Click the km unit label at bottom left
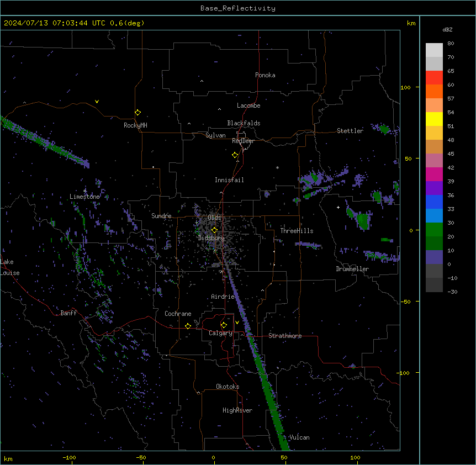The height and width of the screenshot is (465, 476). (8, 459)
